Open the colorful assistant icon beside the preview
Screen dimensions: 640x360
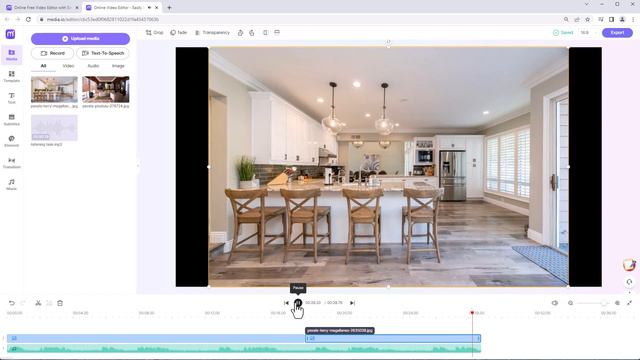(x=629, y=265)
